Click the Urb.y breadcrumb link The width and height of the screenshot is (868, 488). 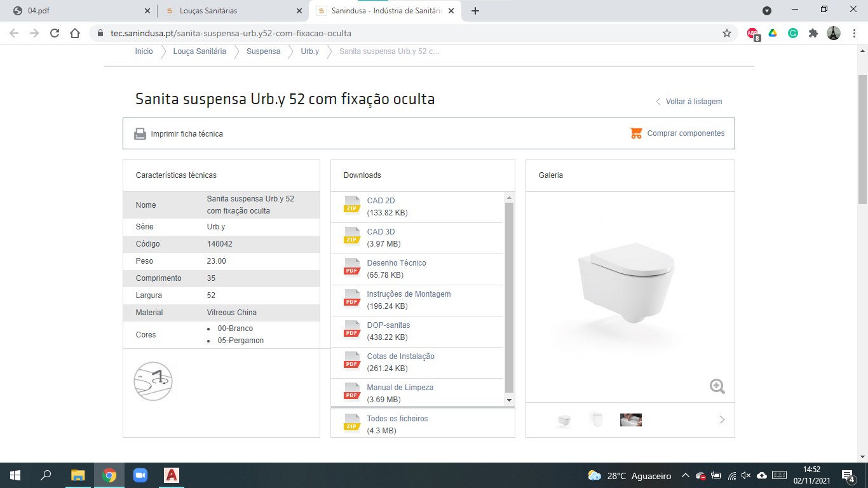point(310,51)
